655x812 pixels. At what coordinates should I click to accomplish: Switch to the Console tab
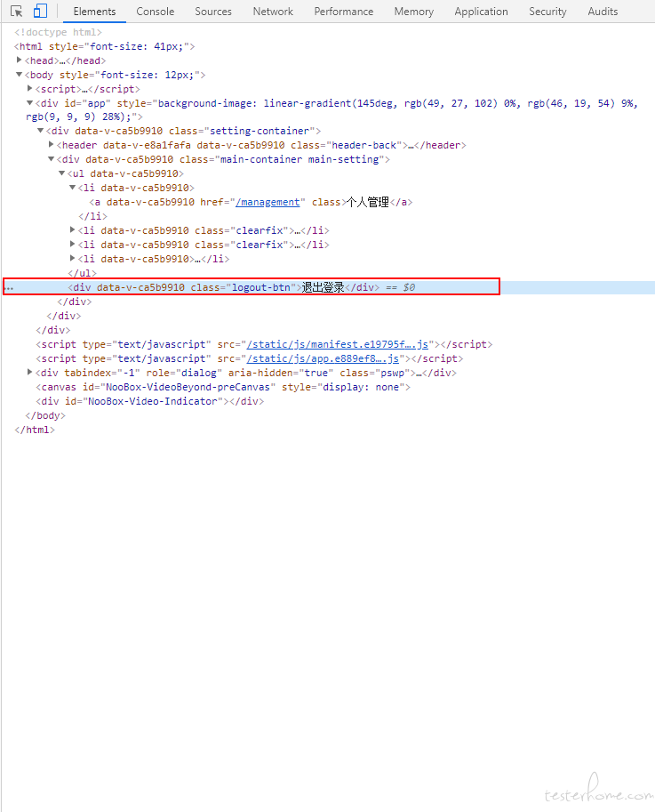click(156, 12)
